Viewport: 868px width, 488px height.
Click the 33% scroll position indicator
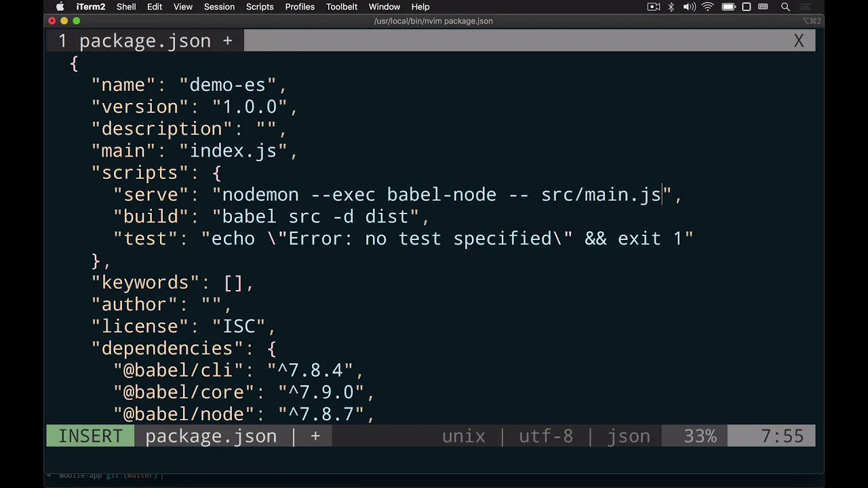point(700,436)
